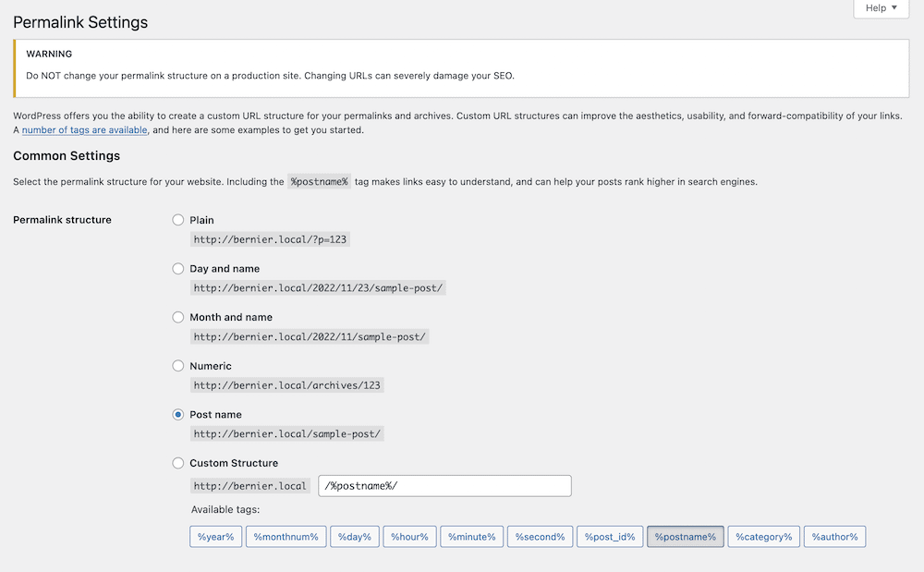Insert the %hour% tag

(409, 537)
